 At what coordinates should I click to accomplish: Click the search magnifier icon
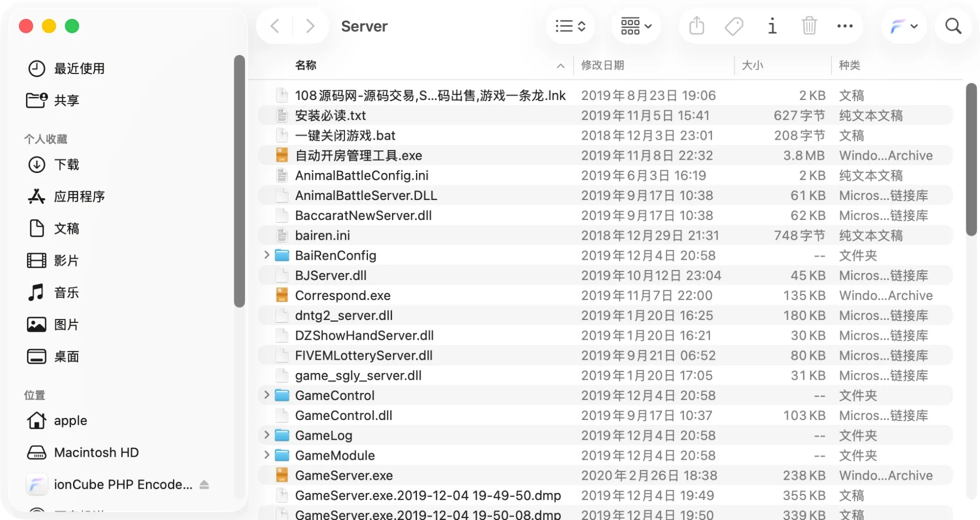tap(953, 26)
